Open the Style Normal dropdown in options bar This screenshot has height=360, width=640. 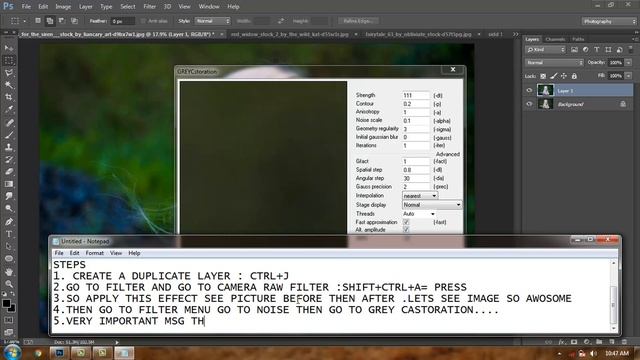tap(212, 21)
